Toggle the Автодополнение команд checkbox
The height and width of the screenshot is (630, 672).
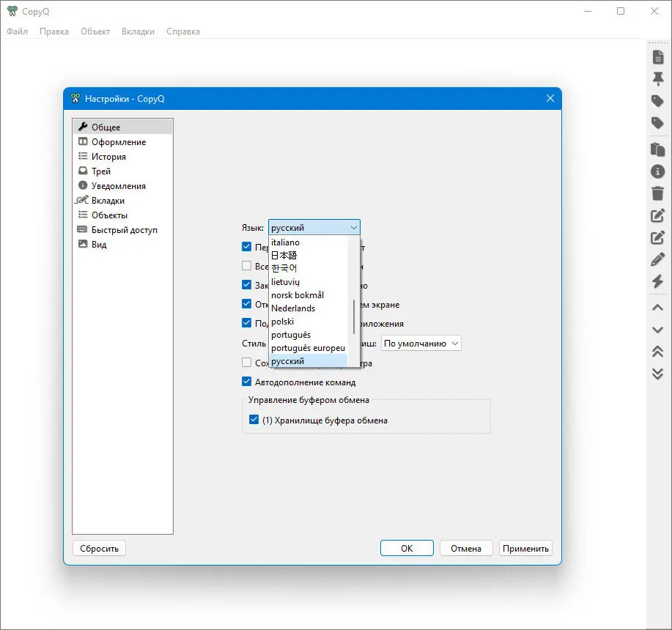(x=246, y=381)
